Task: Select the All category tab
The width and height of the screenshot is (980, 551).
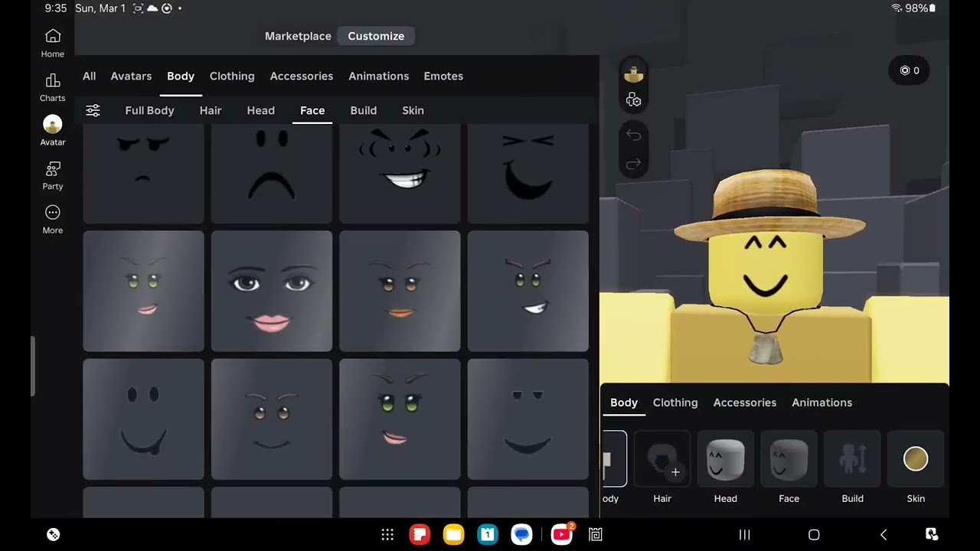Action: pos(89,76)
